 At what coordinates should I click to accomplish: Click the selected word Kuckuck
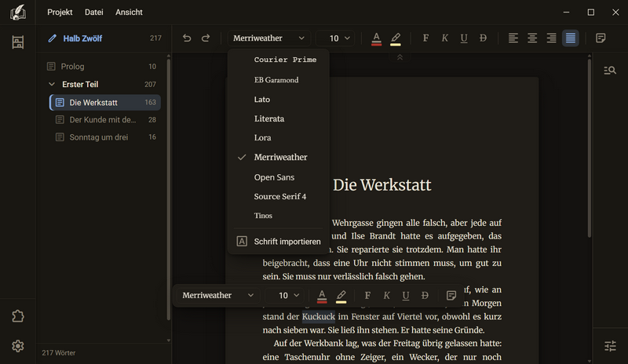319,316
